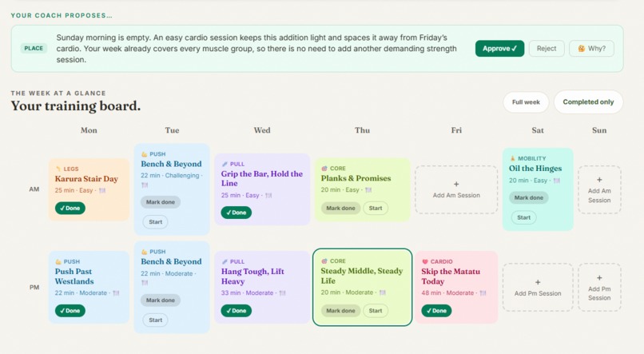644x354 pixels.
Task: Add Sunday PM session
Action: tap(599, 288)
